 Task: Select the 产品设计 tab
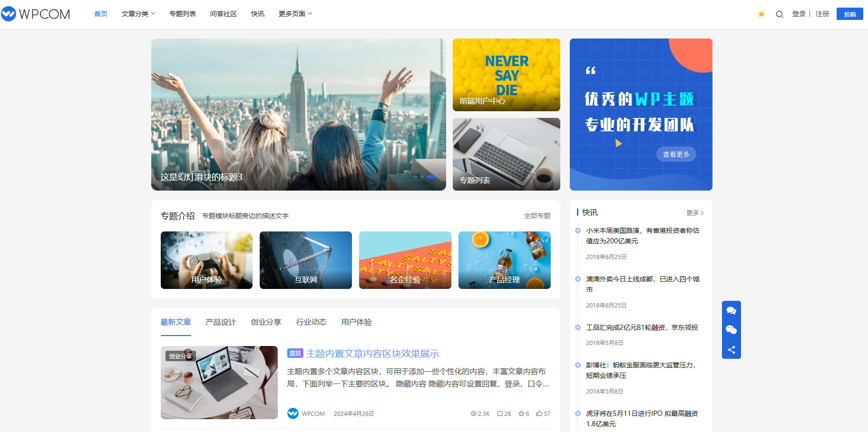click(x=221, y=322)
